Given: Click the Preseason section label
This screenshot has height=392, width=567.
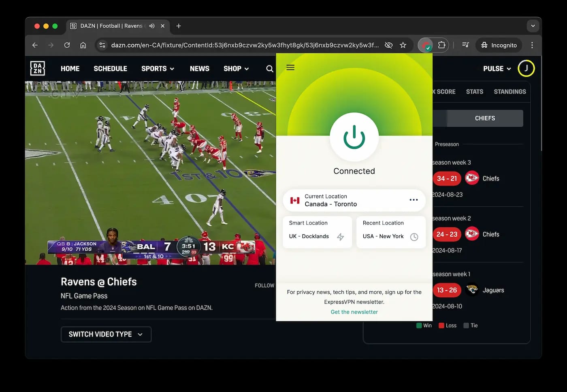Looking at the screenshot, I should (x=447, y=144).
